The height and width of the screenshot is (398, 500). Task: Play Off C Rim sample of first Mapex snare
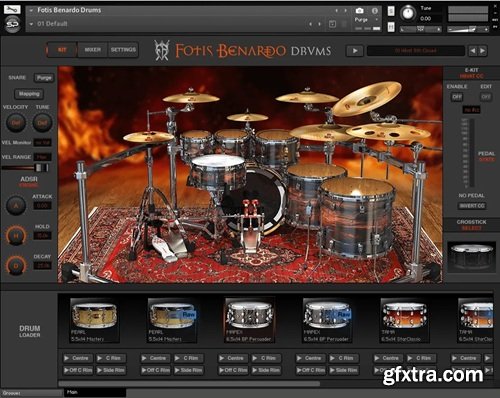233,370
